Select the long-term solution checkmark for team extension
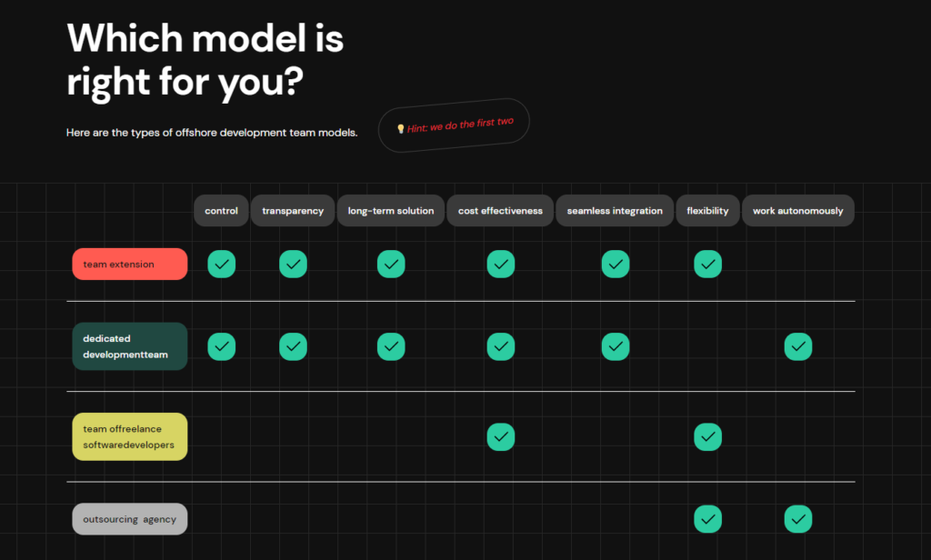This screenshot has height=560, width=931. tap(391, 265)
